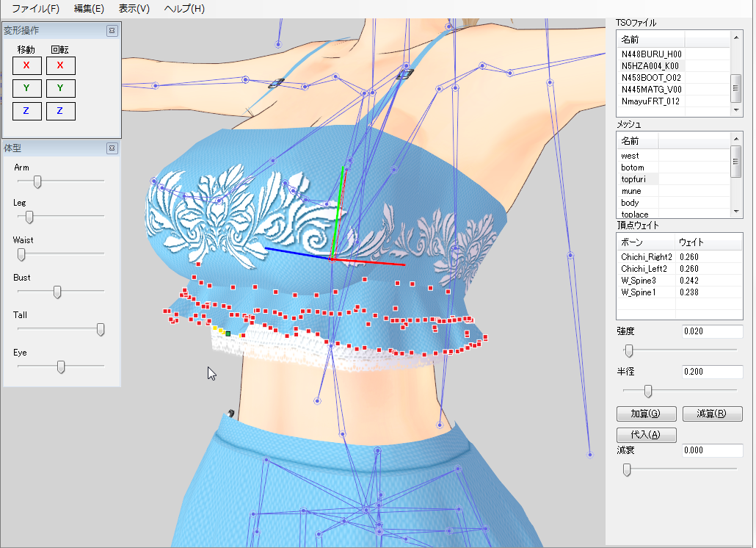Click the move X axis button
The image size is (756, 548).
(x=26, y=65)
